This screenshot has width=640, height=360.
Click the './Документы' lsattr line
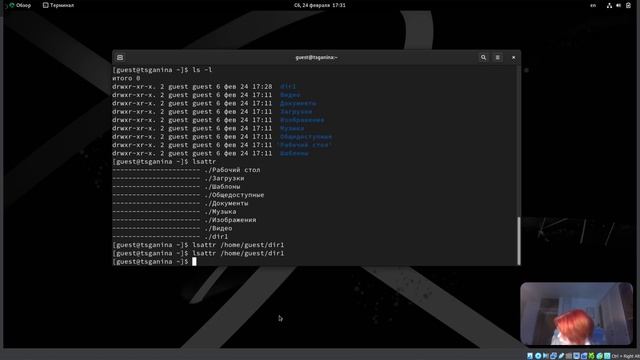pyautogui.click(x=180, y=203)
